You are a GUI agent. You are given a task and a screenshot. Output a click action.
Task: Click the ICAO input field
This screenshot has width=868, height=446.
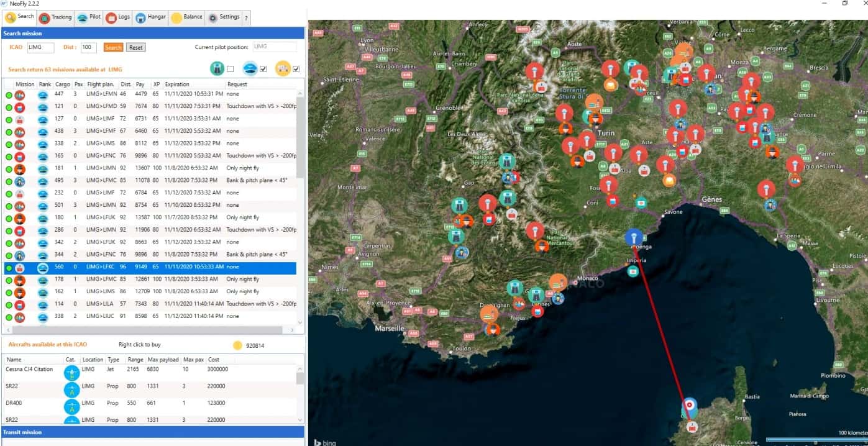(40, 47)
